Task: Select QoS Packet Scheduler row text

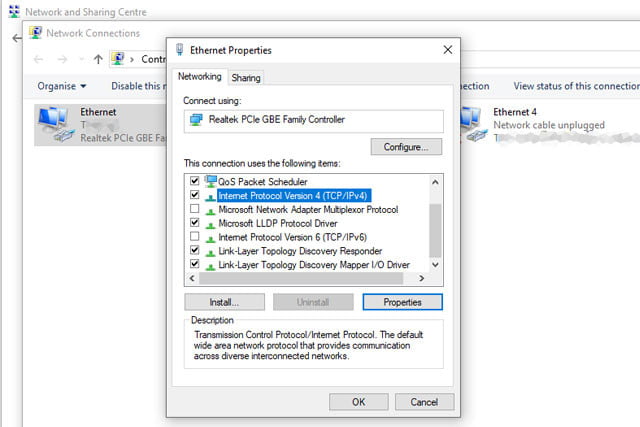Action: coord(262,182)
